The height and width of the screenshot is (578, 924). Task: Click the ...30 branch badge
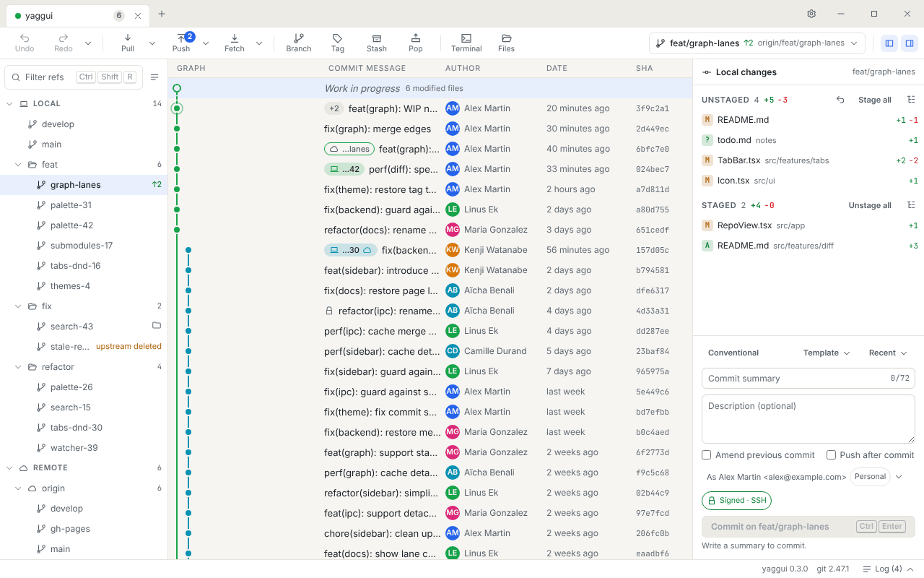[351, 250]
